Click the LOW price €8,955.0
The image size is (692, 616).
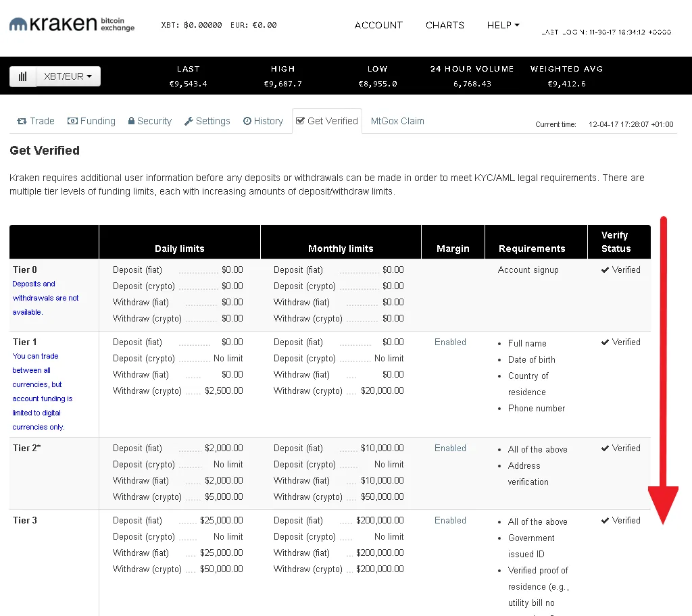click(x=378, y=84)
